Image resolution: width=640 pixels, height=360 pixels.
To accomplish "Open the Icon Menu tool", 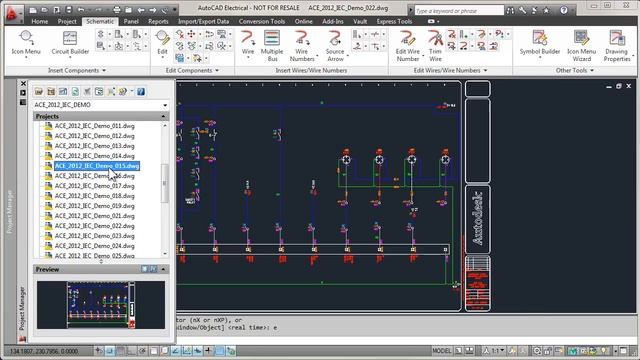I will (26, 42).
